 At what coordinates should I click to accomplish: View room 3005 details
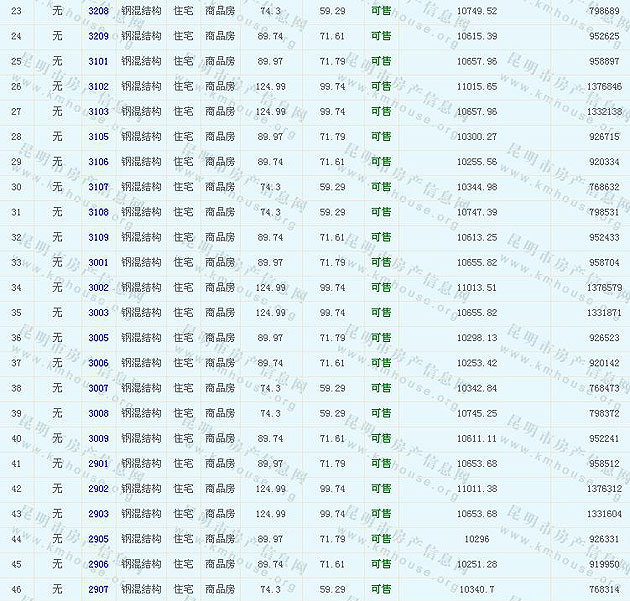98,338
